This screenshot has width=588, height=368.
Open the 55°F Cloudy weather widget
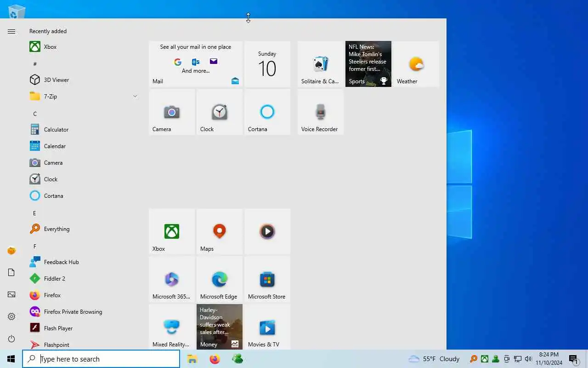tap(434, 359)
